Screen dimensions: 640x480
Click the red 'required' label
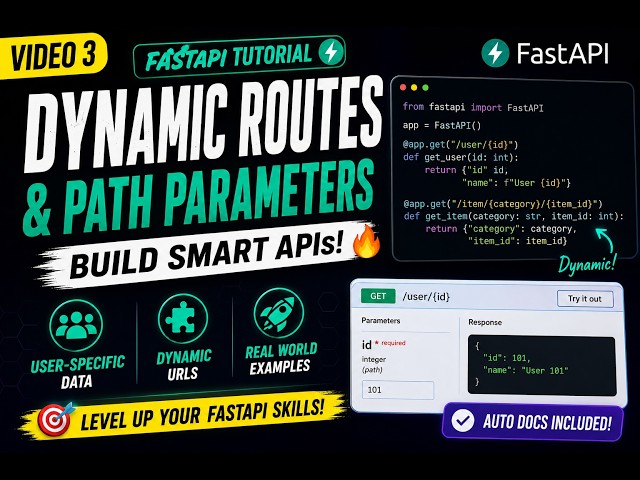393,343
